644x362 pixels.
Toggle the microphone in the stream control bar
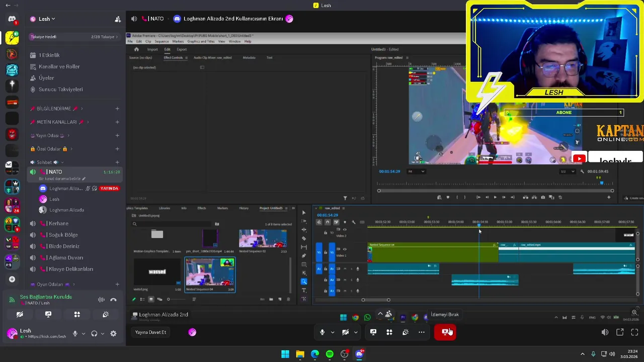click(x=323, y=332)
